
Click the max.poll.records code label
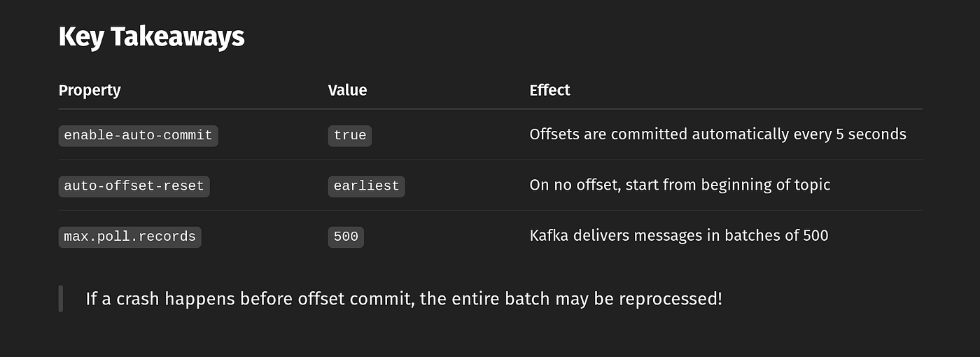(x=129, y=237)
